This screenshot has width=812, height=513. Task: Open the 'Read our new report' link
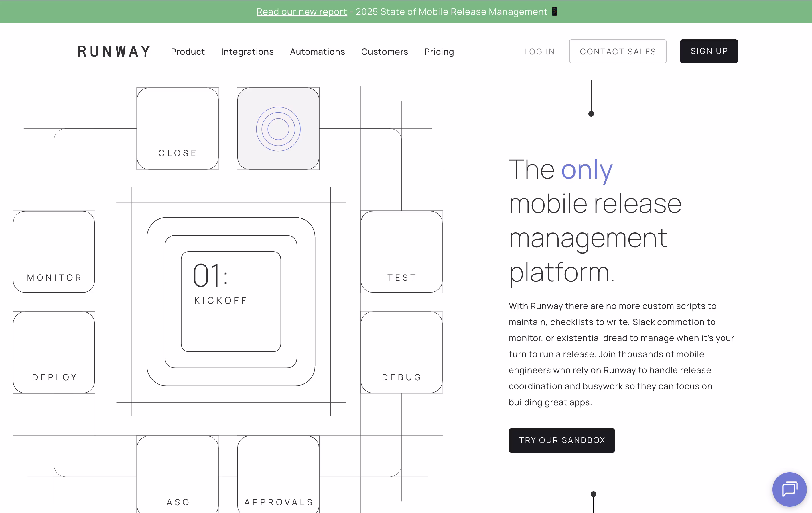click(301, 11)
